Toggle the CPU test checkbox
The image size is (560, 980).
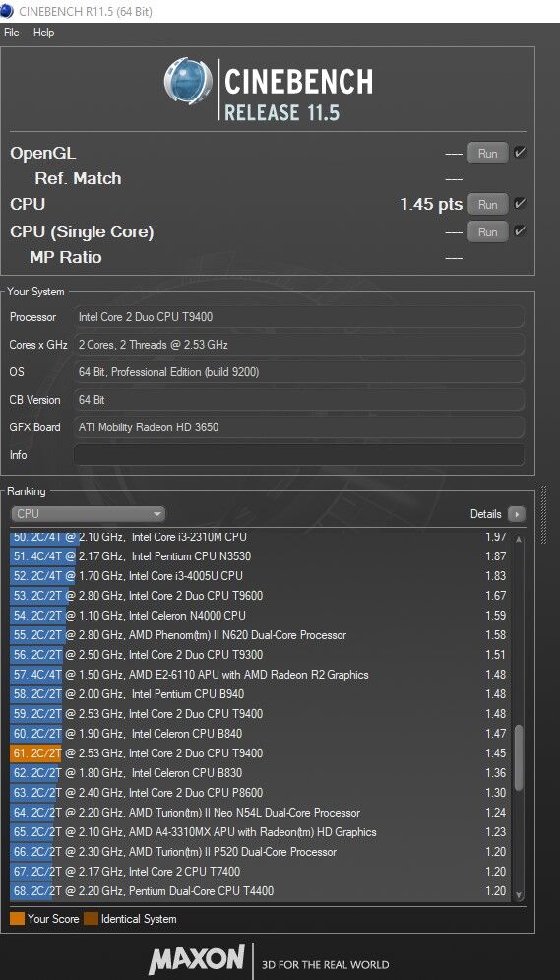(520, 204)
